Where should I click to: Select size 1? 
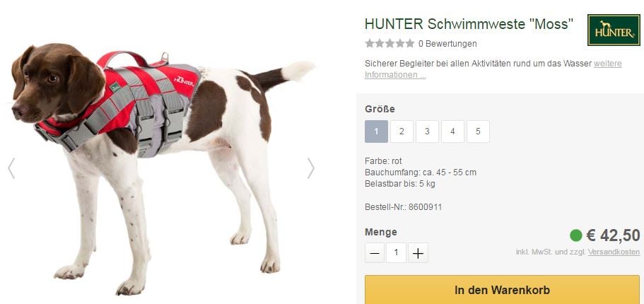pyautogui.click(x=376, y=131)
